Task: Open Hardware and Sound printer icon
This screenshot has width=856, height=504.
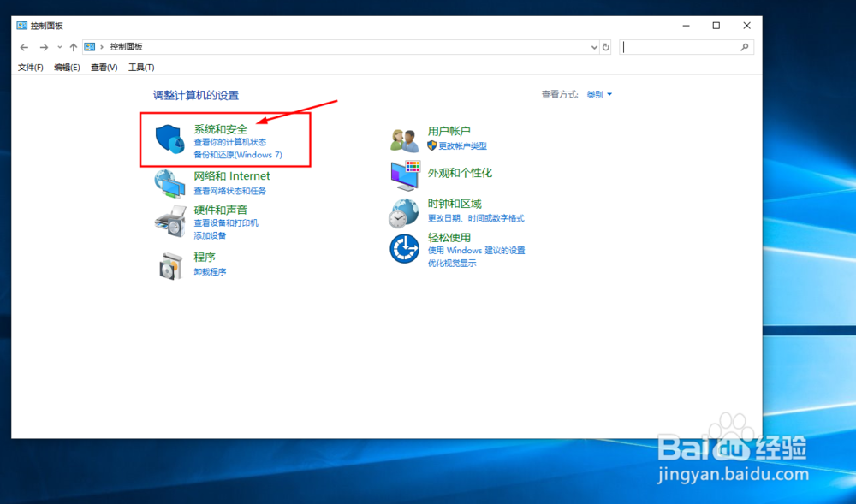Action: pyautogui.click(x=170, y=221)
